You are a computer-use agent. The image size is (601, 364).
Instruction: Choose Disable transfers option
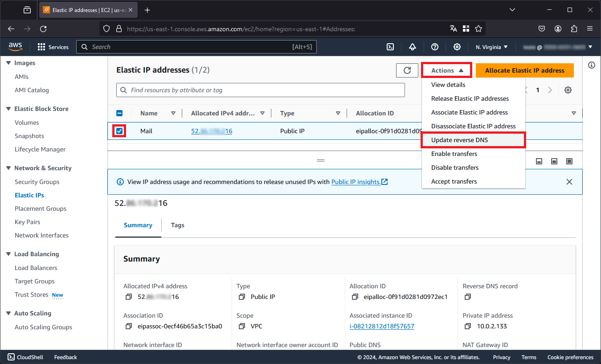474,168
